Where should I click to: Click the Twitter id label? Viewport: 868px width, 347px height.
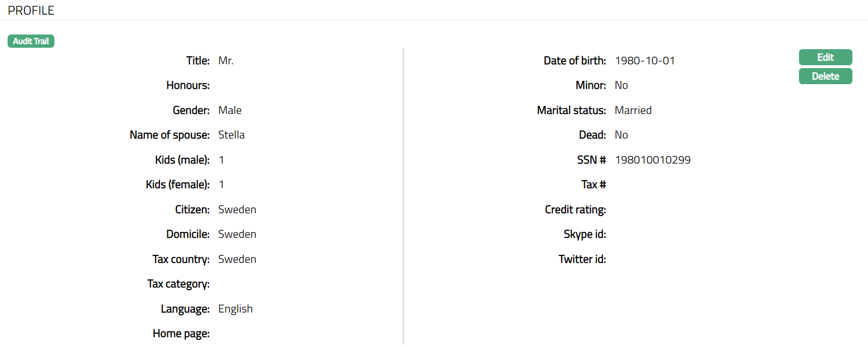(582, 259)
